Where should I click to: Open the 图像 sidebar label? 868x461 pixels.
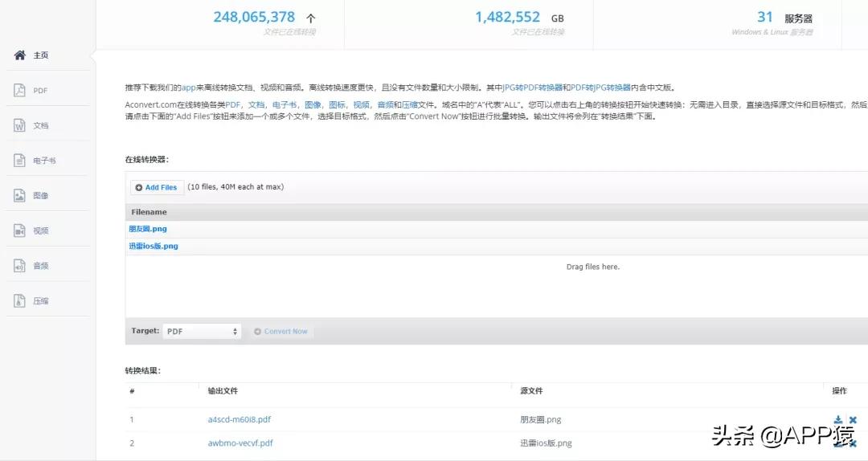(x=40, y=195)
